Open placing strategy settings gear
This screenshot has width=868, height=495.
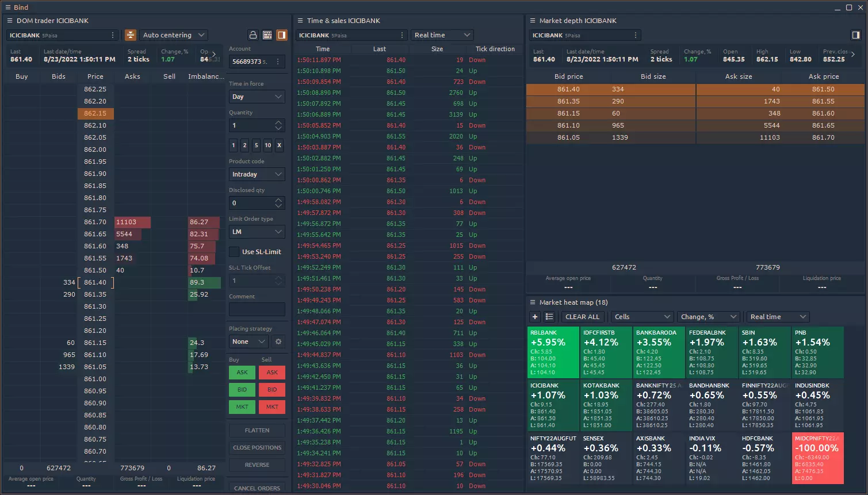278,341
